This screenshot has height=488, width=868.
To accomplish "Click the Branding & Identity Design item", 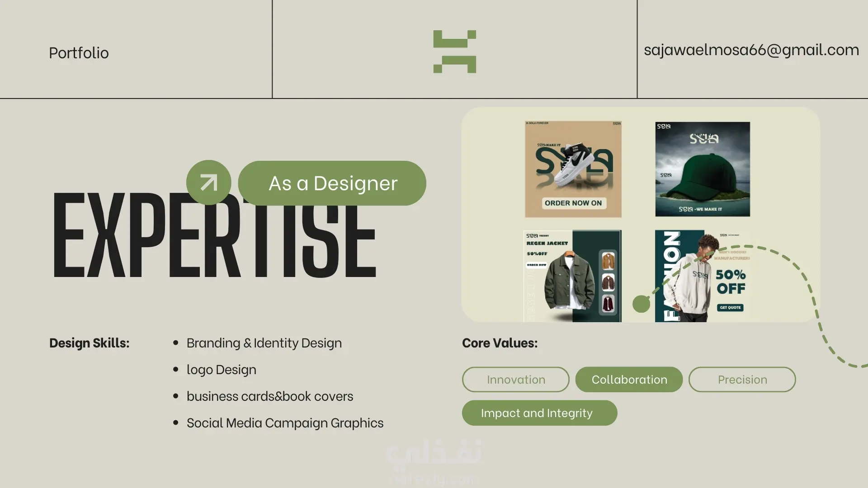I will [x=264, y=343].
